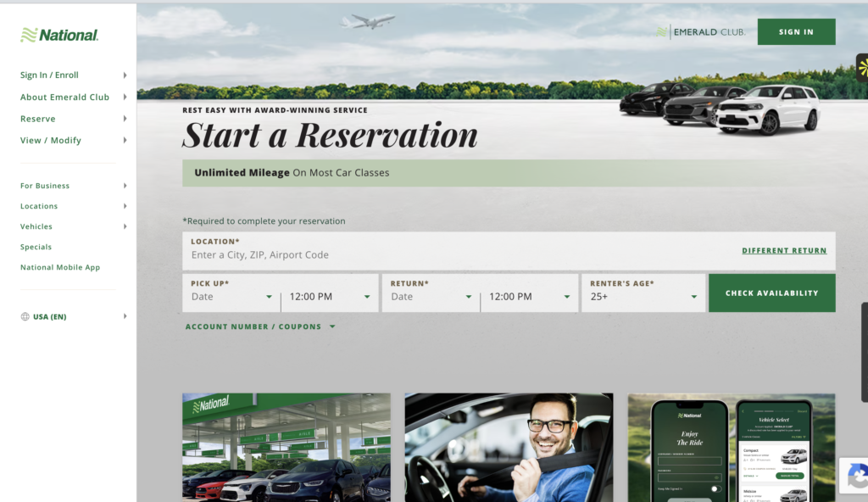
Task: Click the Check Availability button
Action: point(771,293)
